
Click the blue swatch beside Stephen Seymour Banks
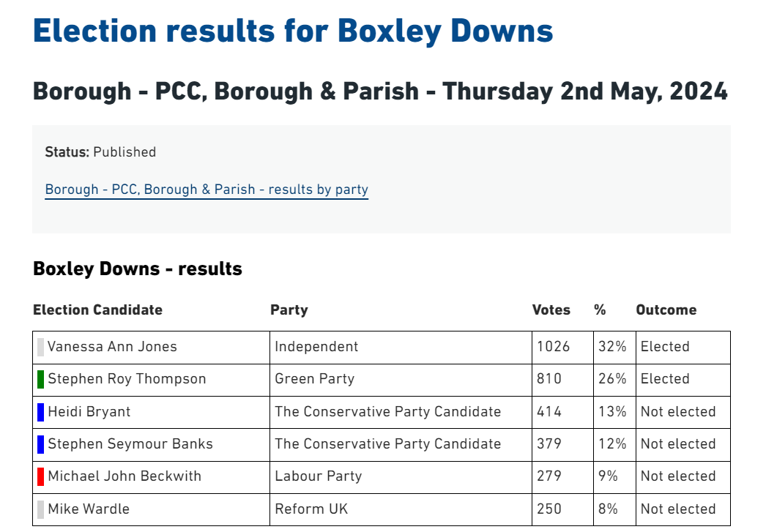pyautogui.click(x=40, y=444)
